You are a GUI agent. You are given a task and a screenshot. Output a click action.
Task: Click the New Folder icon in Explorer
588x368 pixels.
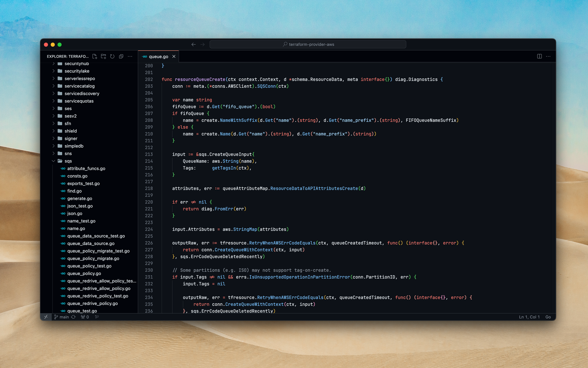[x=103, y=56]
